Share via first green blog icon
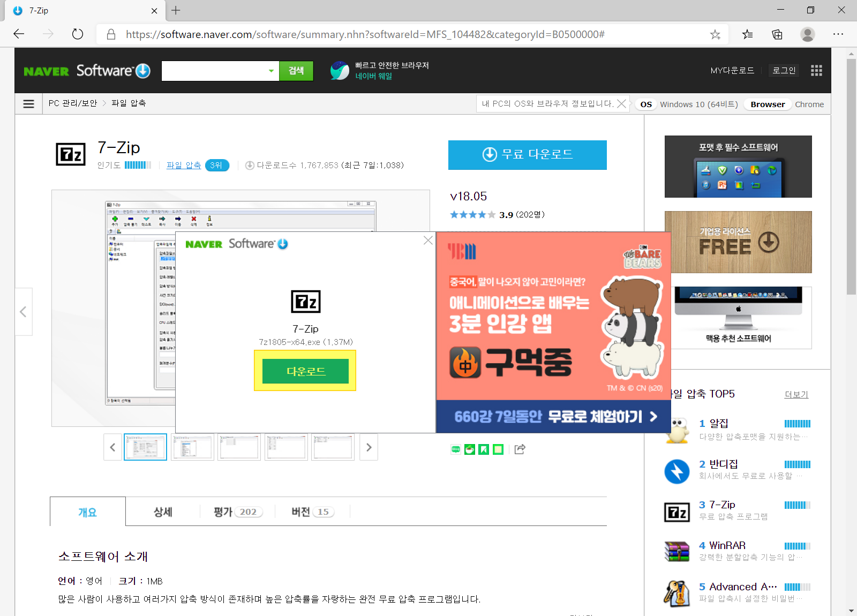Screen dimensions: 857x616 456,449
